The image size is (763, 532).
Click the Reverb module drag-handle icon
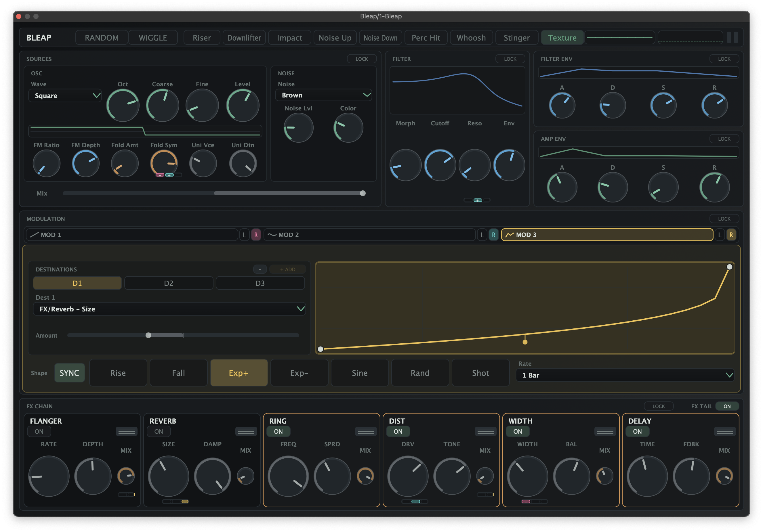pos(246,431)
